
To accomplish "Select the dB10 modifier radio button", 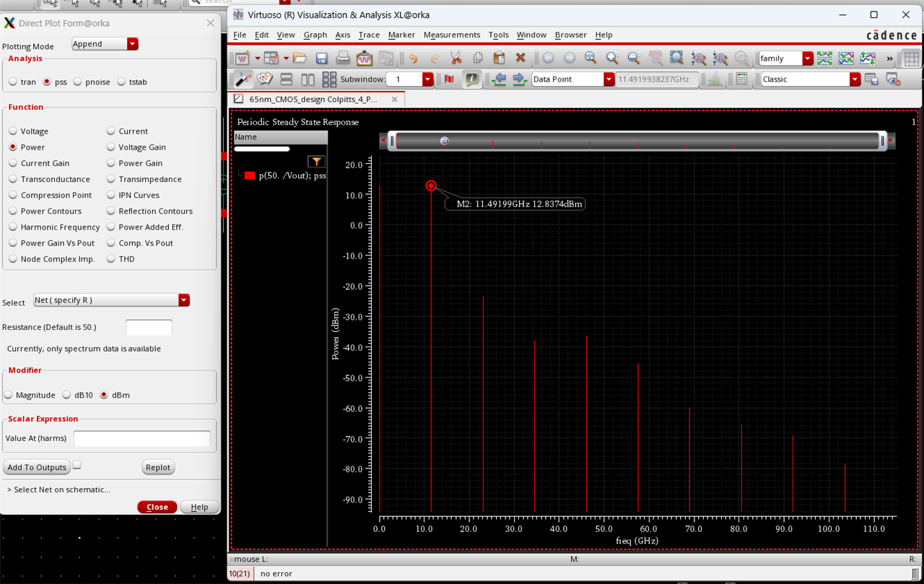I will click(66, 395).
